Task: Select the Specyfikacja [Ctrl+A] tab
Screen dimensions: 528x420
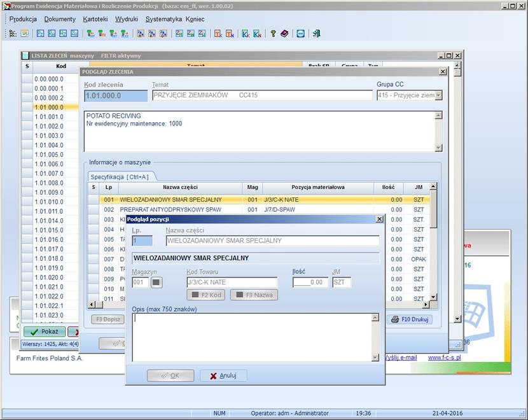Action: tap(120, 176)
